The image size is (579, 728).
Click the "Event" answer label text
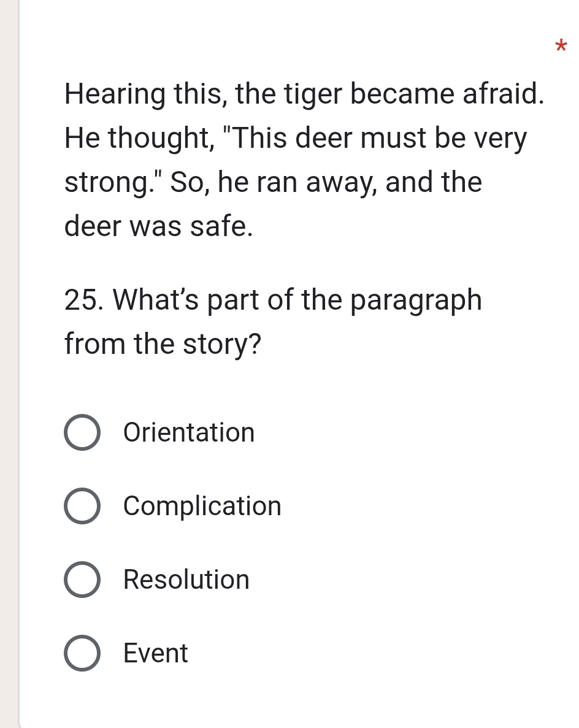156,654
